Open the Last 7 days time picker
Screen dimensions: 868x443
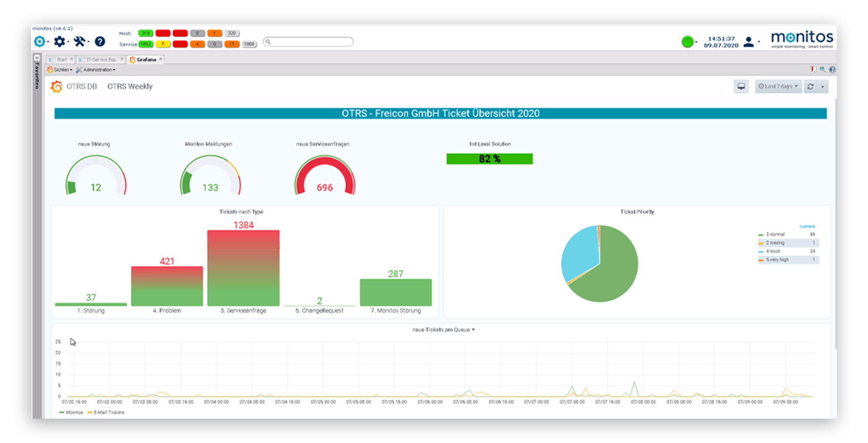tap(778, 86)
